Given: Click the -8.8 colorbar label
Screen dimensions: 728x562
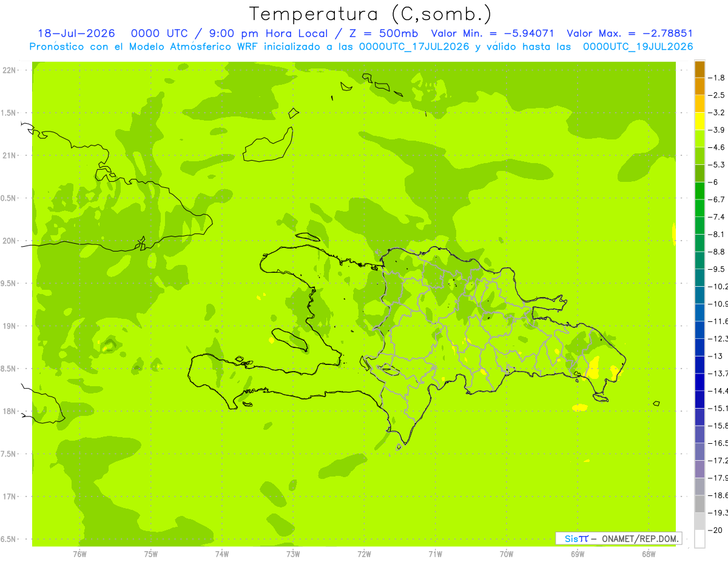Looking at the screenshot, I should click(x=716, y=252).
